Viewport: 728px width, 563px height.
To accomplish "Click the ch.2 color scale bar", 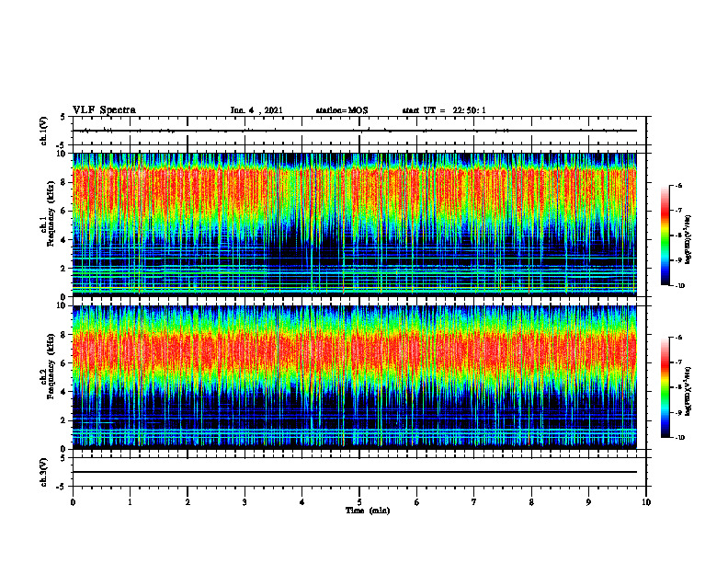I will [665, 387].
